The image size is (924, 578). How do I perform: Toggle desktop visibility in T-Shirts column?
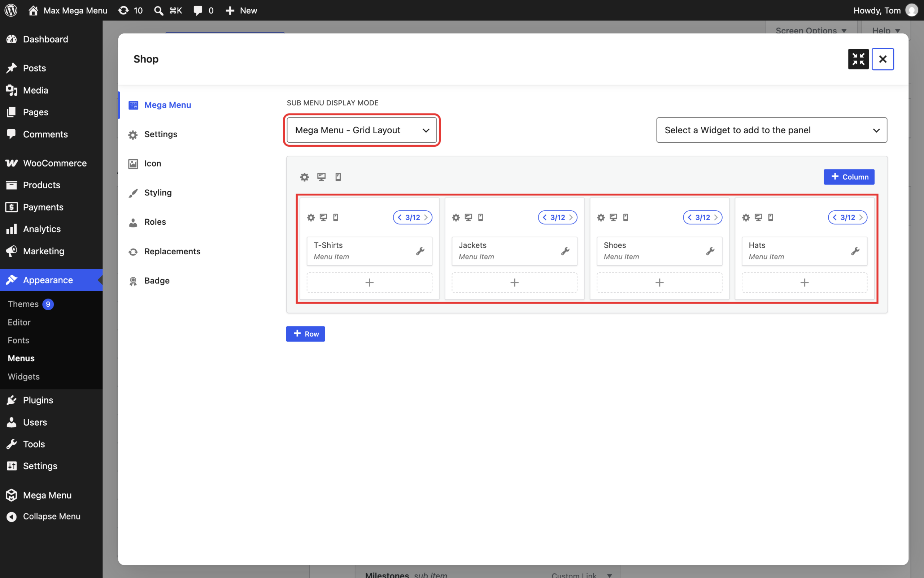[323, 217]
